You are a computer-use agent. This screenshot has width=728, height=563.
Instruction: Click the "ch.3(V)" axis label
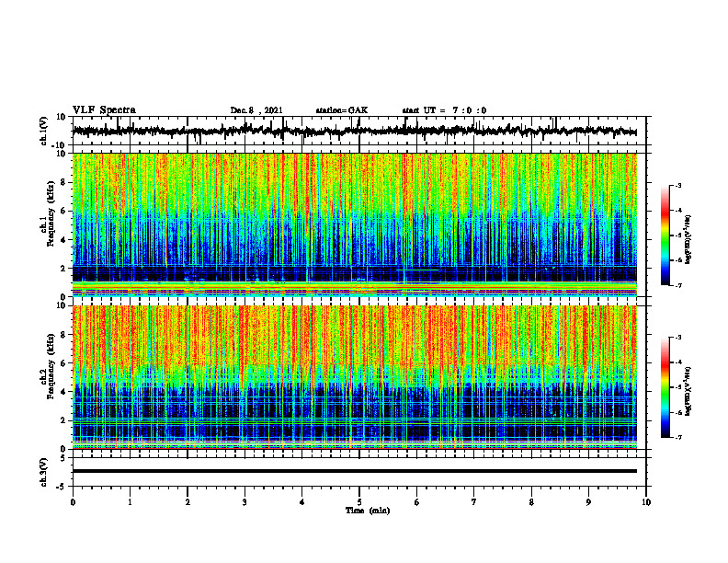tap(44, 473)
